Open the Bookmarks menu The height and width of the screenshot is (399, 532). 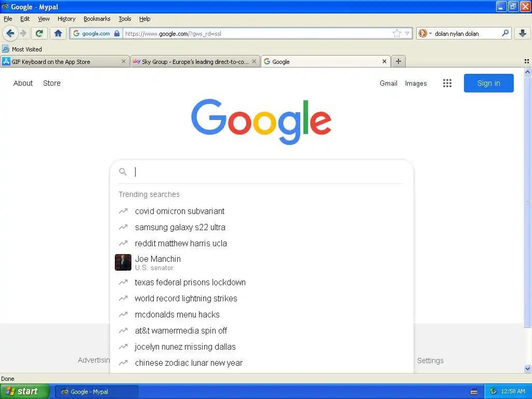(x=97, y=19)
